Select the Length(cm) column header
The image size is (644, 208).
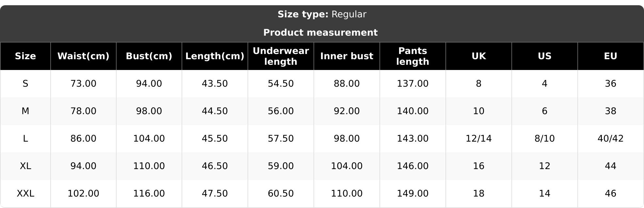(x=215, y=56)
